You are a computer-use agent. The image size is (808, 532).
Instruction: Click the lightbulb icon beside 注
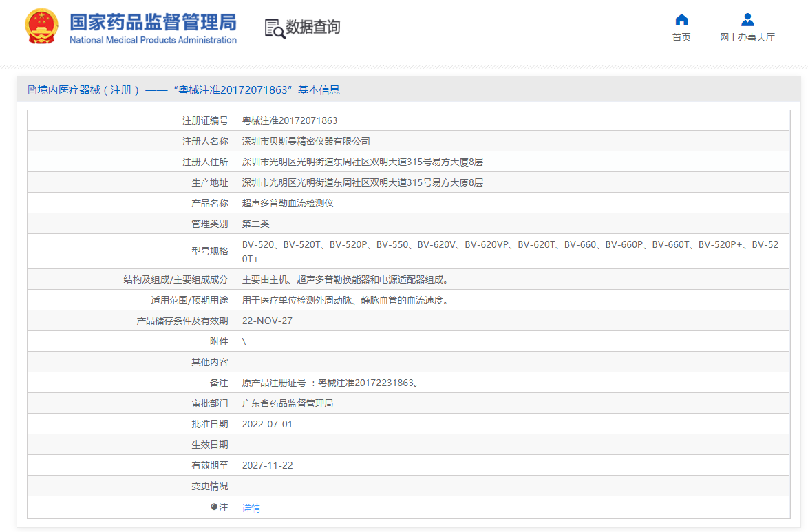214,507
